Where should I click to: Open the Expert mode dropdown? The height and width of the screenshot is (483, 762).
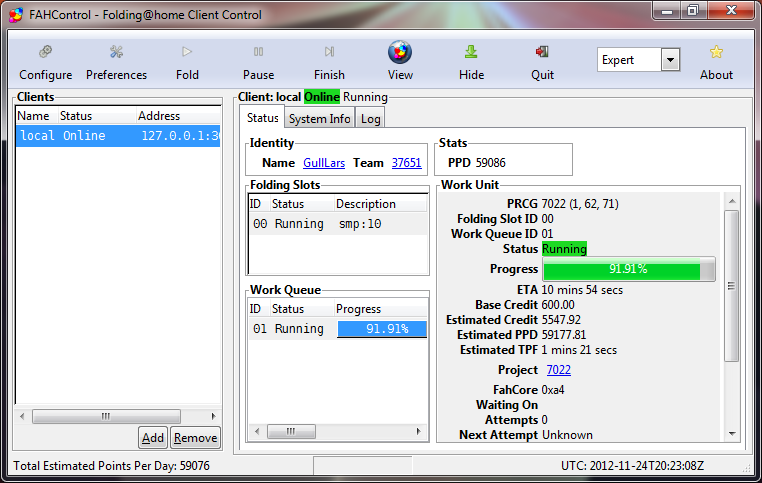tap(670, 60)
